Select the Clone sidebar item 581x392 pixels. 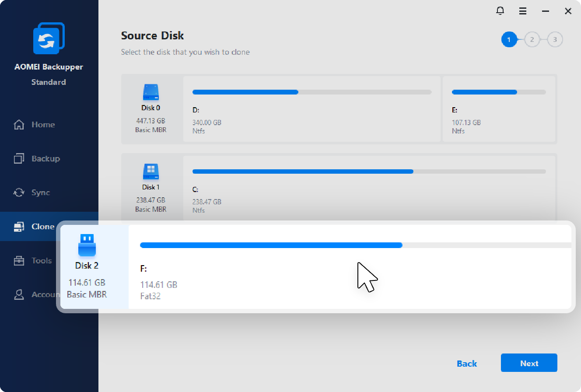[42, 227]
